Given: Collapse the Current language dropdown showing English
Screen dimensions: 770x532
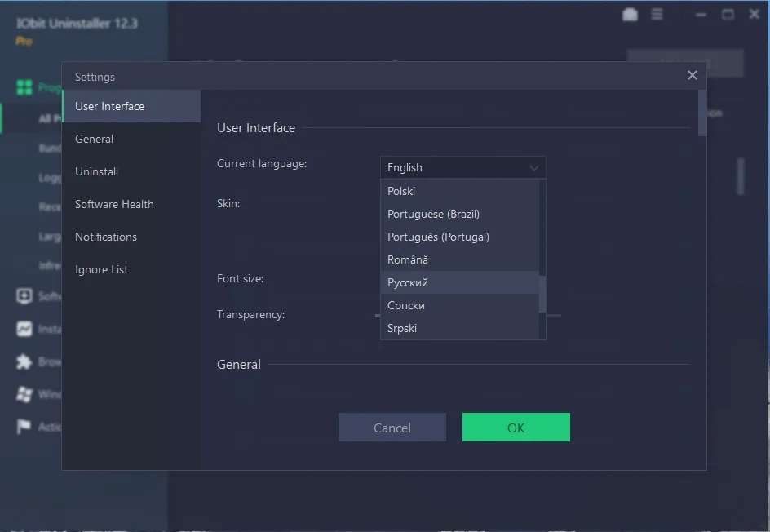Looking at the screenshot, I should click(x=462, y=167).
